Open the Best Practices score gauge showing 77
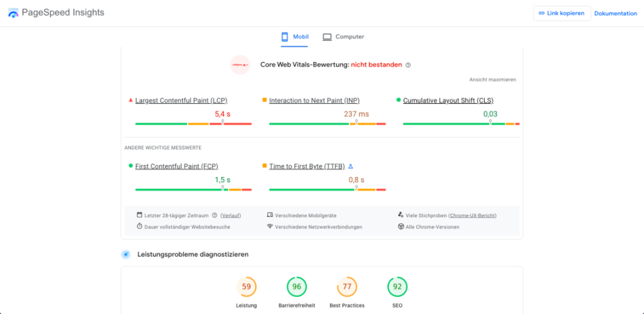Screen dimensions: 644x314 [346, 287]
